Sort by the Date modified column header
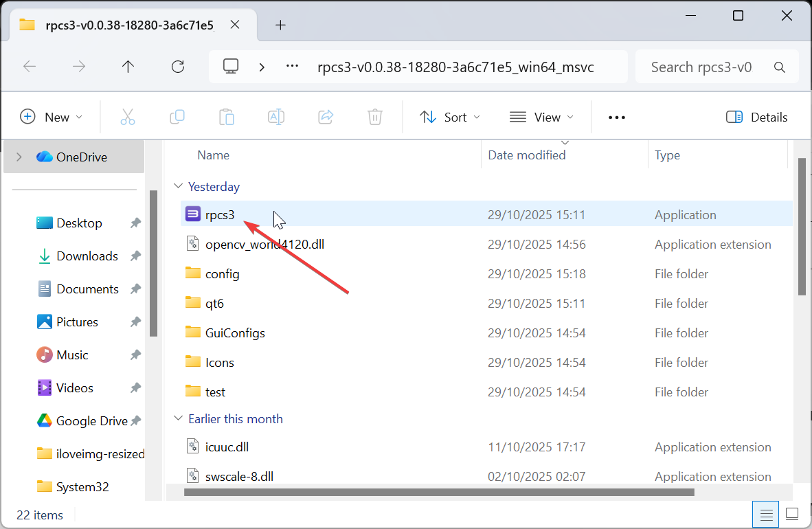Image resolution: width=812 pixels, height=529 pixels. click(x=527, y=155)
